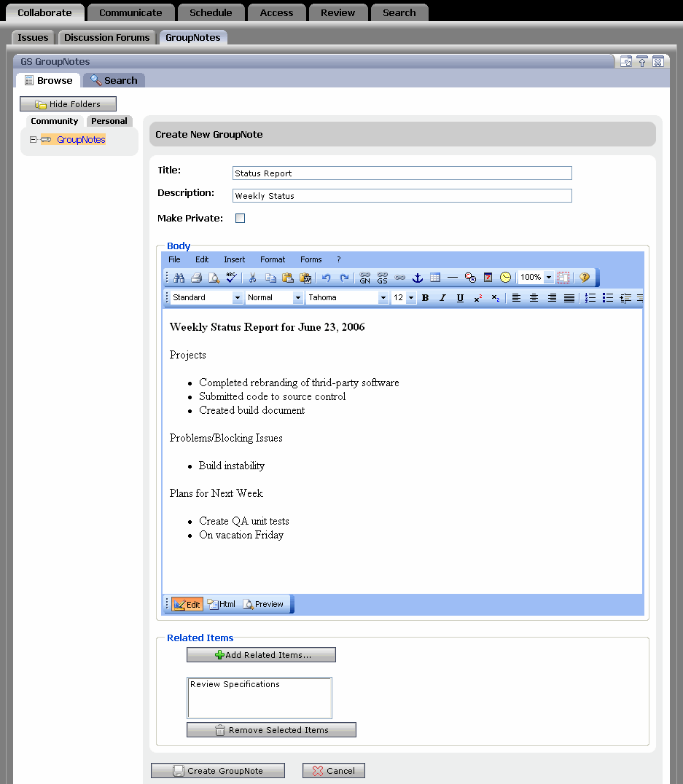Toggle bold formatting in the editor

[425, 297]
